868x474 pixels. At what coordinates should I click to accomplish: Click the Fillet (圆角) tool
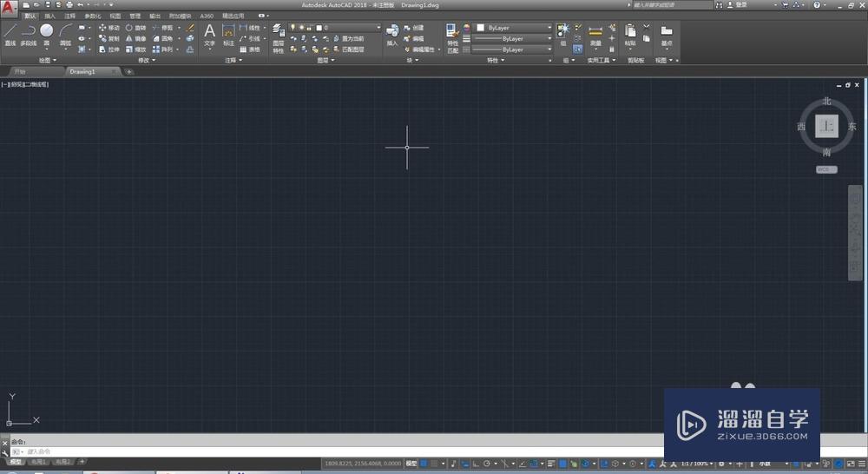tap(163, 39)
